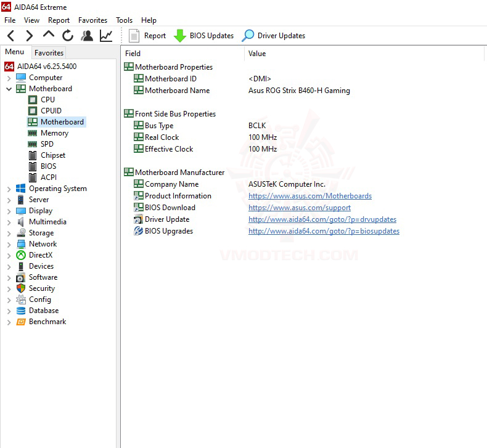Open the File menu
Image resolution: width=487 pixels, height=448 pixels.
tap(10, 20)
